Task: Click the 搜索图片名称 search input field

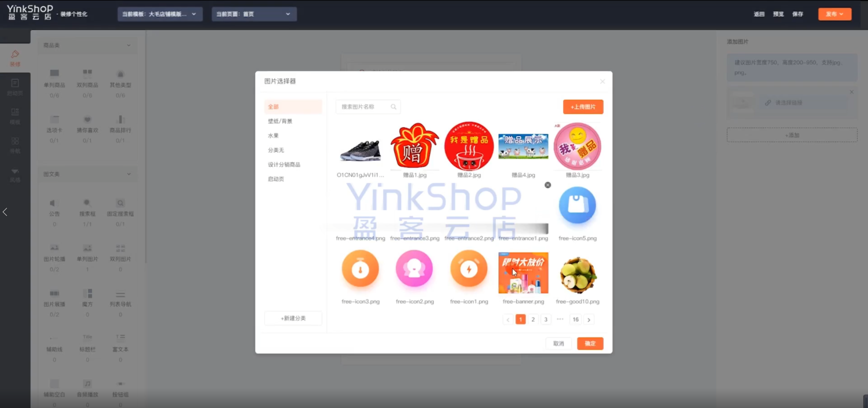Action: click(363, 107)
